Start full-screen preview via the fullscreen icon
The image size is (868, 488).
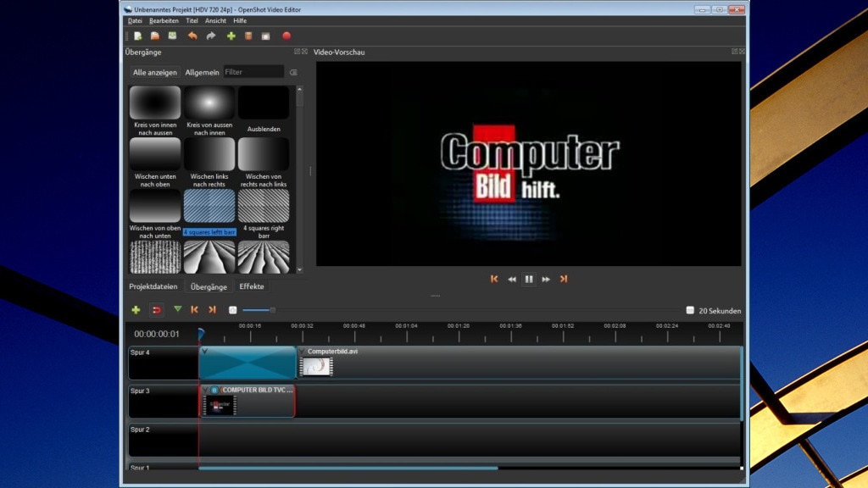265,36
